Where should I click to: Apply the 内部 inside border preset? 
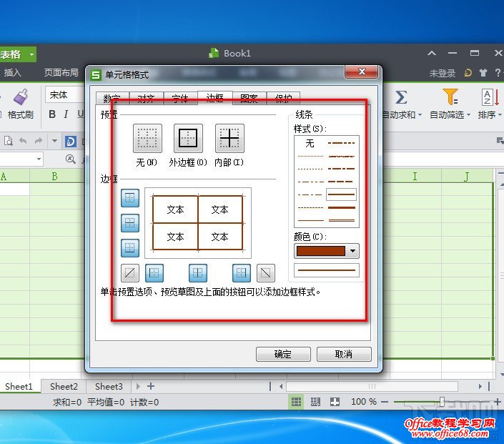coord(229,139)
